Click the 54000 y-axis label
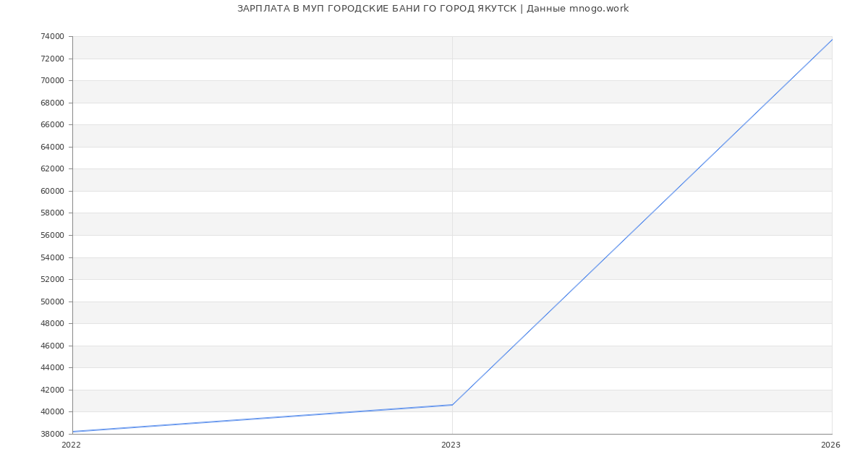Viewport: 868px width, 470px height. coord(53,257)
